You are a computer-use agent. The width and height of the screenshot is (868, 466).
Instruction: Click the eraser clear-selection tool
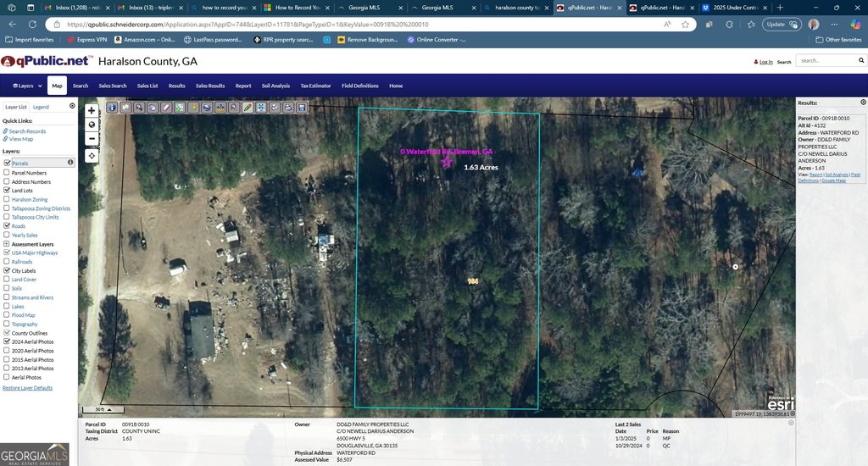click(x=166, y=108)
